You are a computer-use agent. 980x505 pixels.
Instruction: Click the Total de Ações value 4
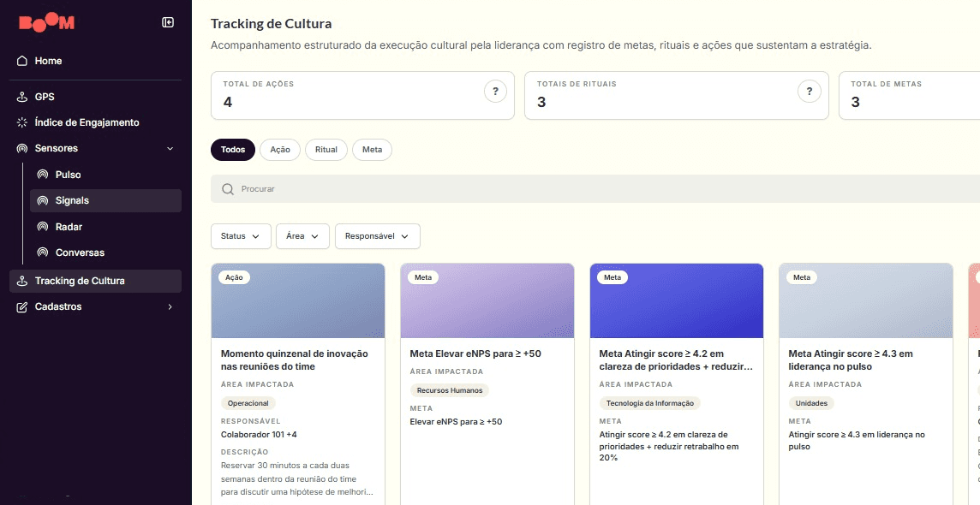point(228,102)
